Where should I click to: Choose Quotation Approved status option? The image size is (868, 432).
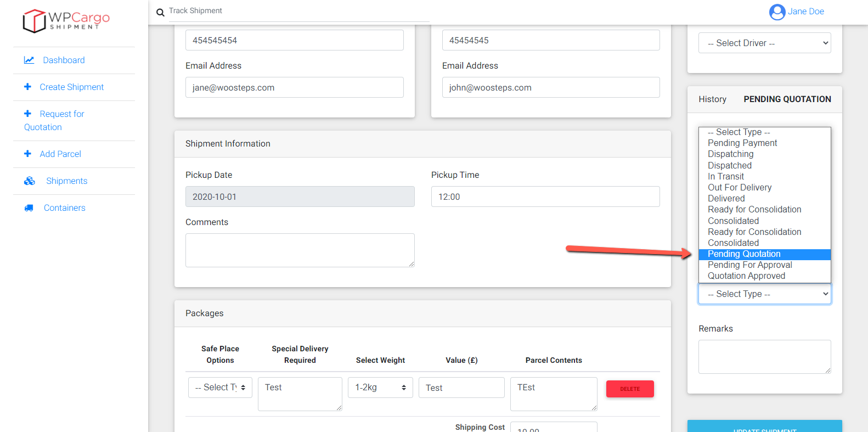click(764, 276)
